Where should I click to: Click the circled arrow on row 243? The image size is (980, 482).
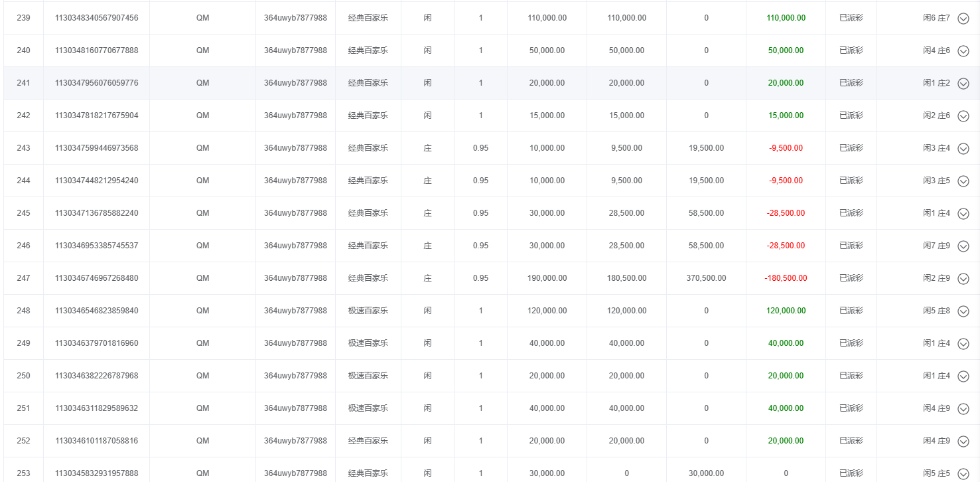[x=963, y=149]
